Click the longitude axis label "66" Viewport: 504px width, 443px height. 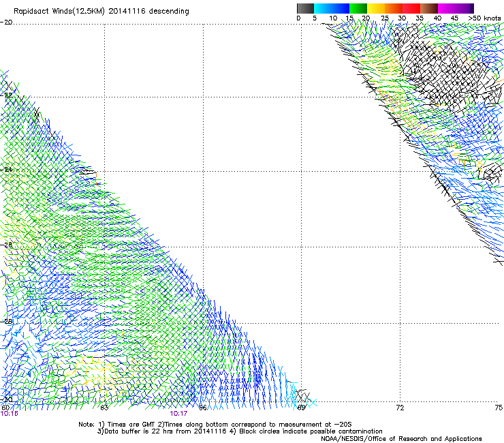pos(203,408)
